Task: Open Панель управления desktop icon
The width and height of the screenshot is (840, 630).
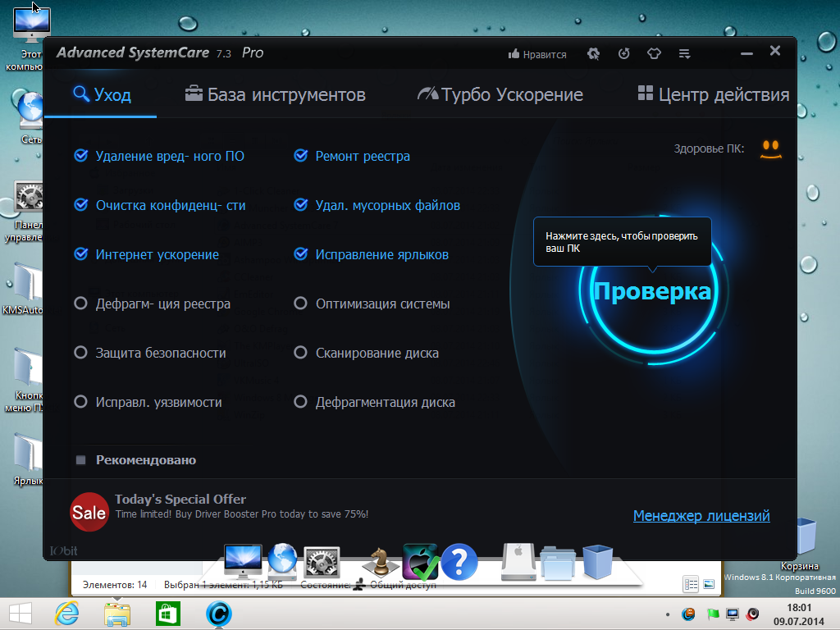Action: 27,211
